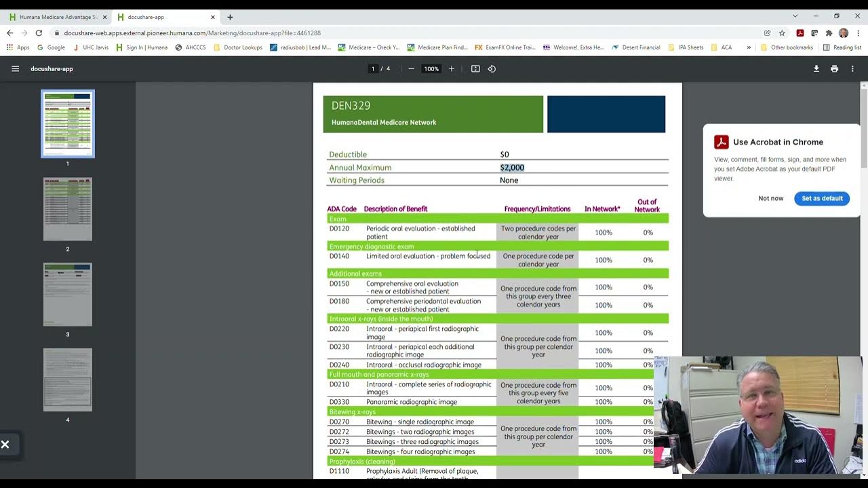This screenshot has height=488, width=868.
Task: Toggle the PDF sidebar menu icon
Action: tap(15, 68)
